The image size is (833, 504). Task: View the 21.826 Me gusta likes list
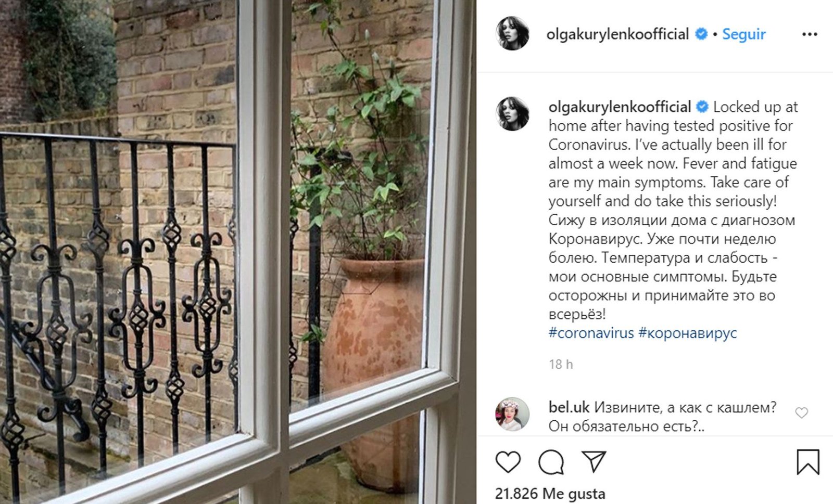click(x=550, y=494)
